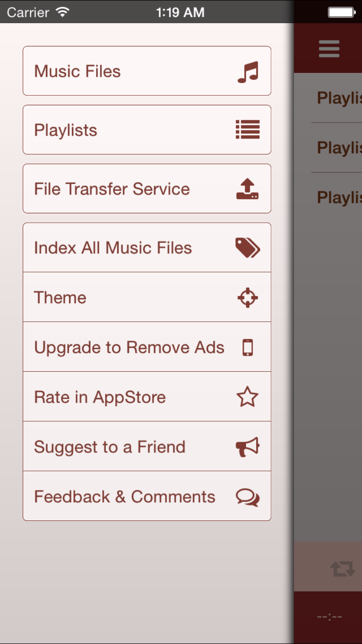Tap the speech bubbles feedback icon
The width and height of the screenshot is (362, 644).
248,497
